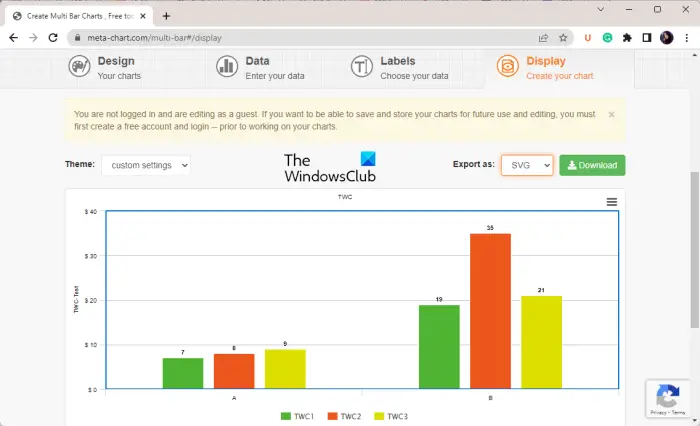
Task: Open the Export as SVG dropdown
Action: (x=527, y=165)
